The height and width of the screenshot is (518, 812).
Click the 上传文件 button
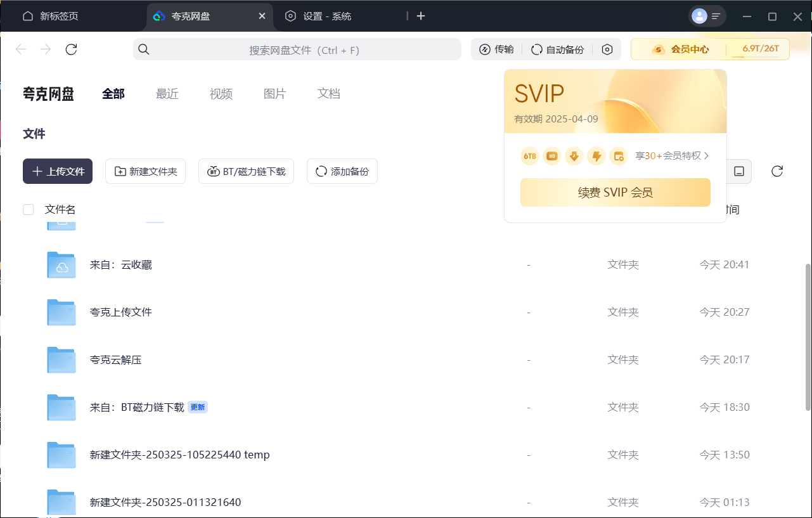[58, 171]
